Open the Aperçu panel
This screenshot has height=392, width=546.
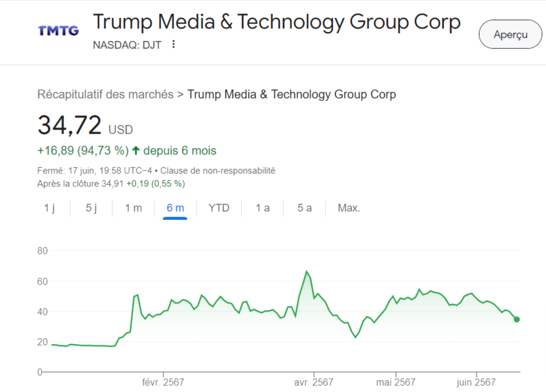coord(510,34)
